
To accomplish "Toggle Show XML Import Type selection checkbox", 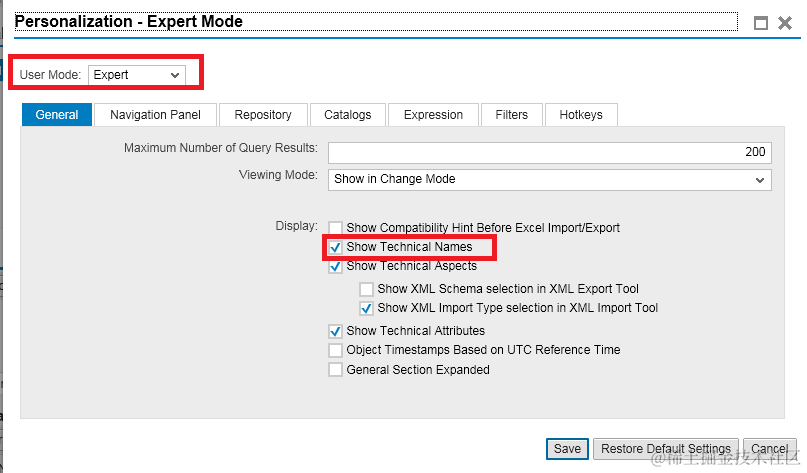I will tap(366, 308).
